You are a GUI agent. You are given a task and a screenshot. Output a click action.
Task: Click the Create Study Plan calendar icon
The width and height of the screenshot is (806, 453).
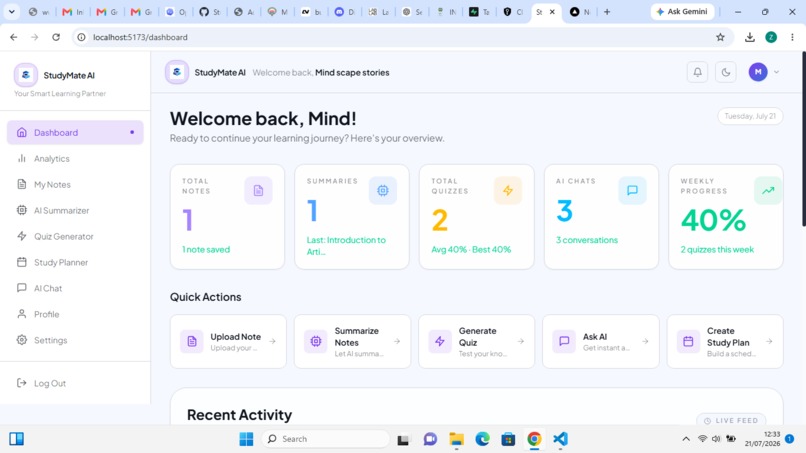[x=688, y=341]
